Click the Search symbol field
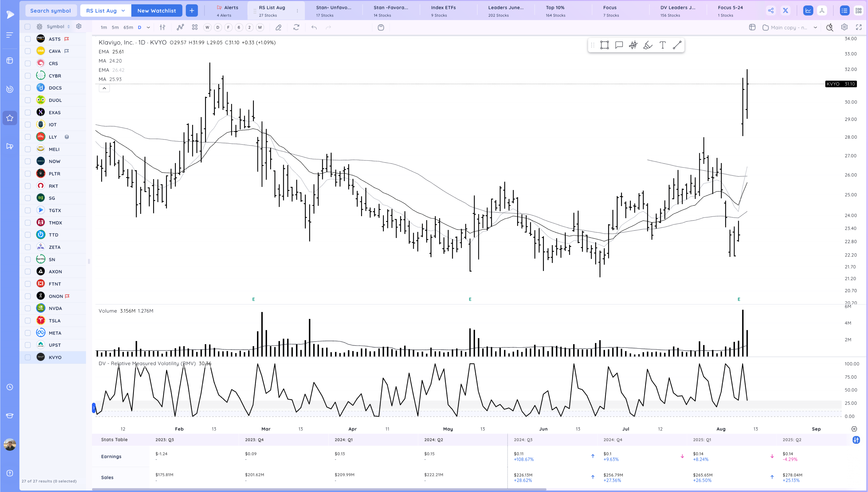 51,10
